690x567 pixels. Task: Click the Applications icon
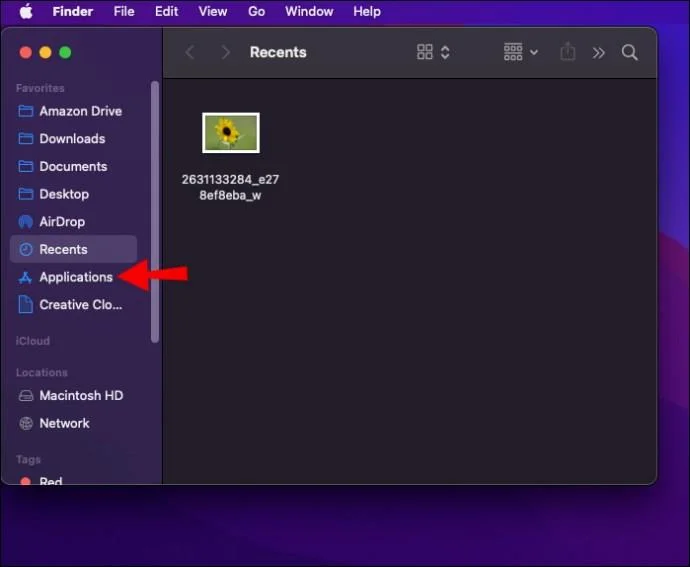(26, 277)
